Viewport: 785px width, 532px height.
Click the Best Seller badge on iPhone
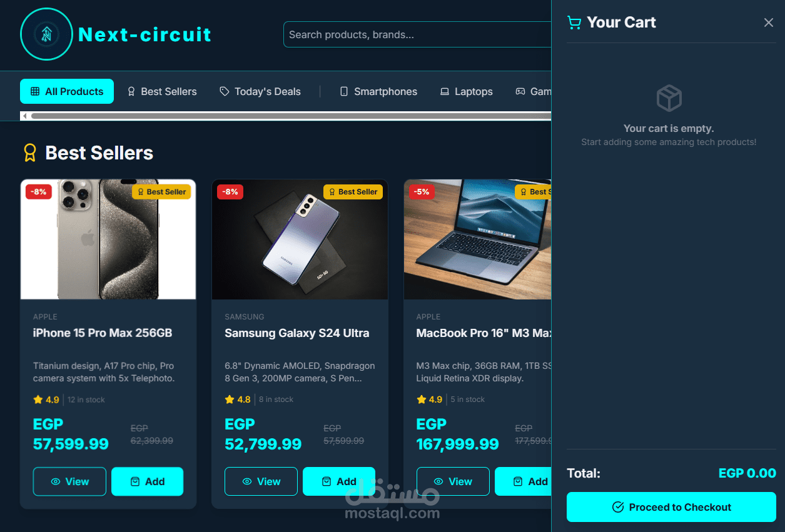tap(161, 192)
